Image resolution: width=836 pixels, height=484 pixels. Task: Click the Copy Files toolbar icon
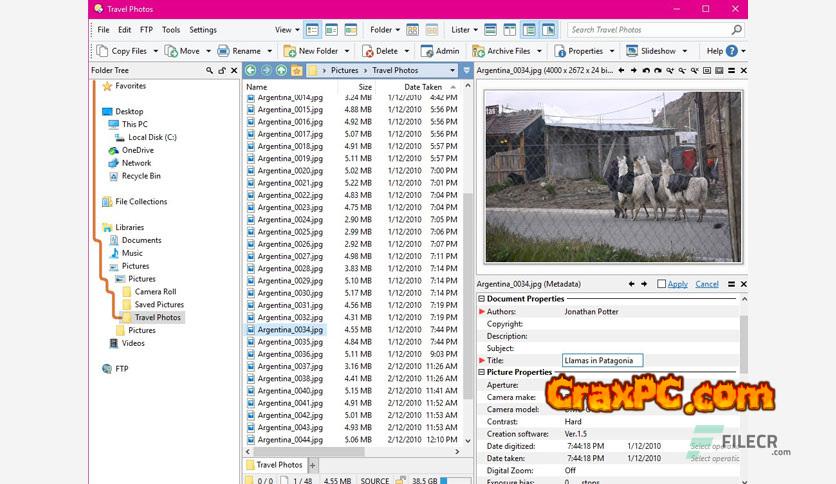[x=101, y=51]
